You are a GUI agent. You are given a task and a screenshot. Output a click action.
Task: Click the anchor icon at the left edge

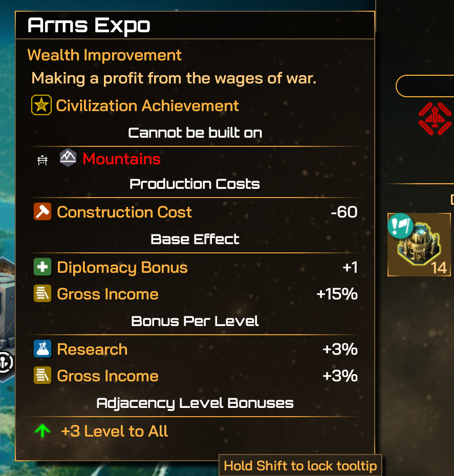click(x=5, y=362)
